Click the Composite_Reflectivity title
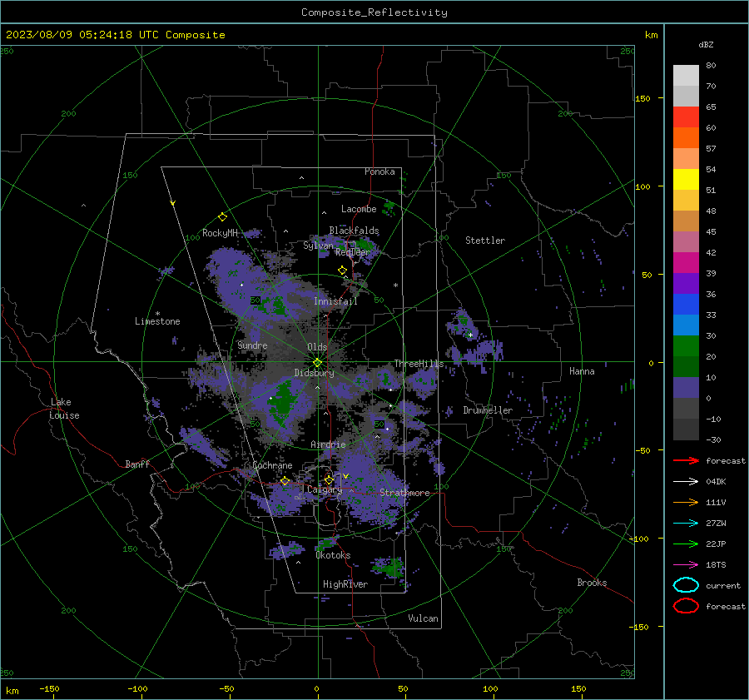The width and height of the screenshot is (749, 700). (374, 12)
